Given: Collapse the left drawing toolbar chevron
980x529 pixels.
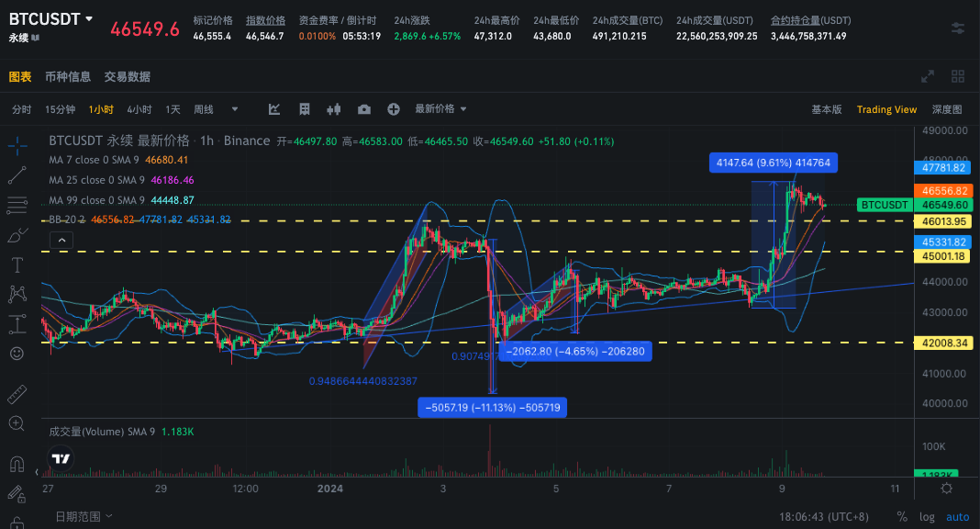Looking at the screenshot, I should [37, 472].
